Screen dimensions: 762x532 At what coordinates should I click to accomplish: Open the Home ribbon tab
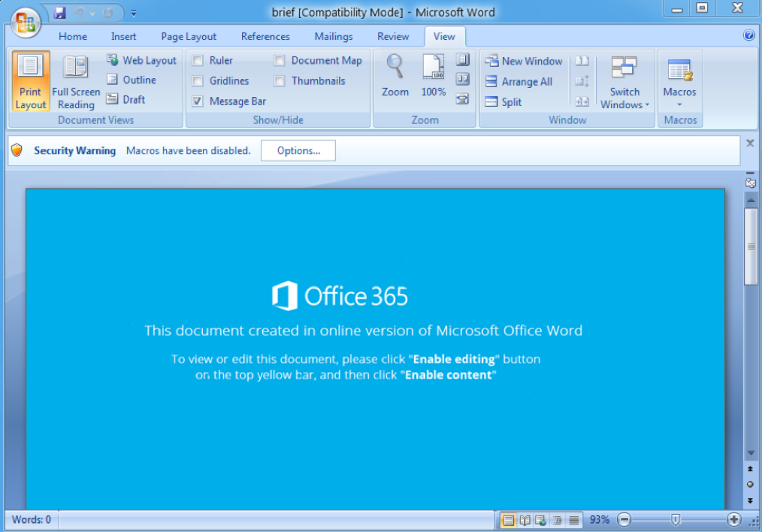point(73,36)
